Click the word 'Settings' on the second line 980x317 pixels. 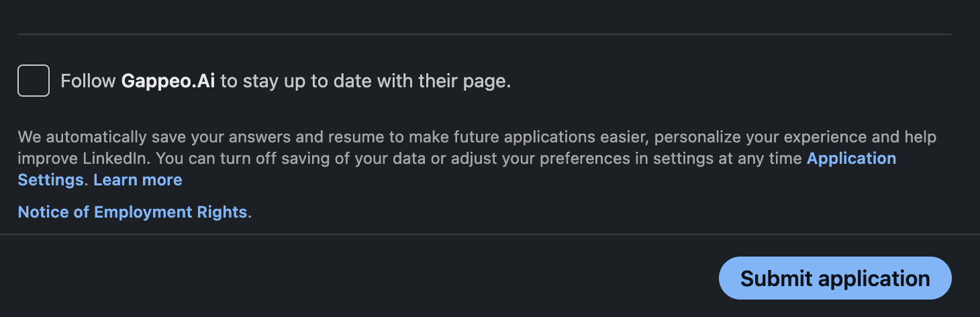(50, 180)
